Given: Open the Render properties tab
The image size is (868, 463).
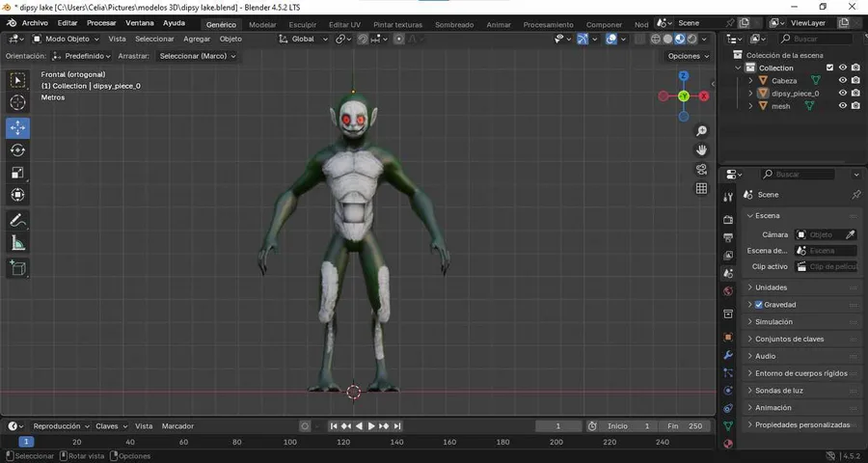Looking at the screenshot, I should click(x=728, y=220).
